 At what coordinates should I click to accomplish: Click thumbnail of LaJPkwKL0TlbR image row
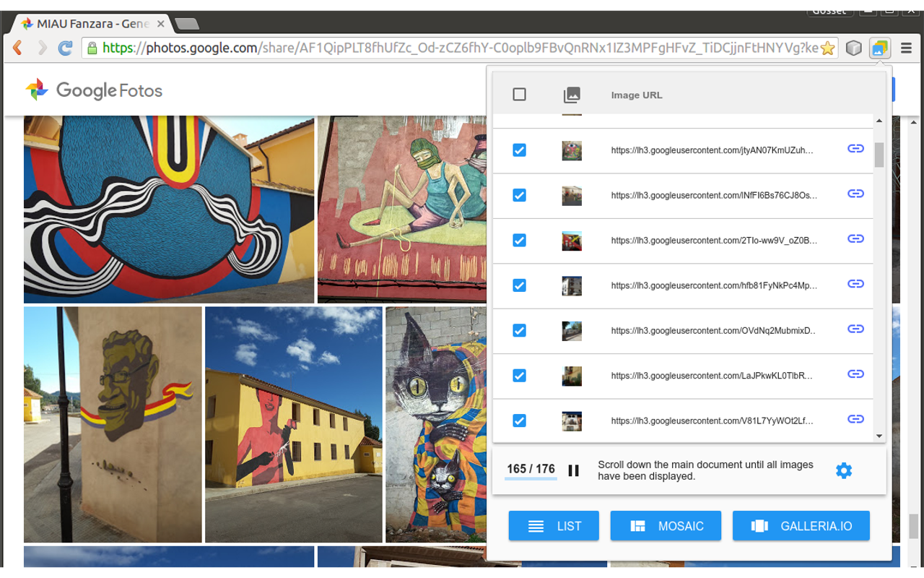click(x=572, y=376)
